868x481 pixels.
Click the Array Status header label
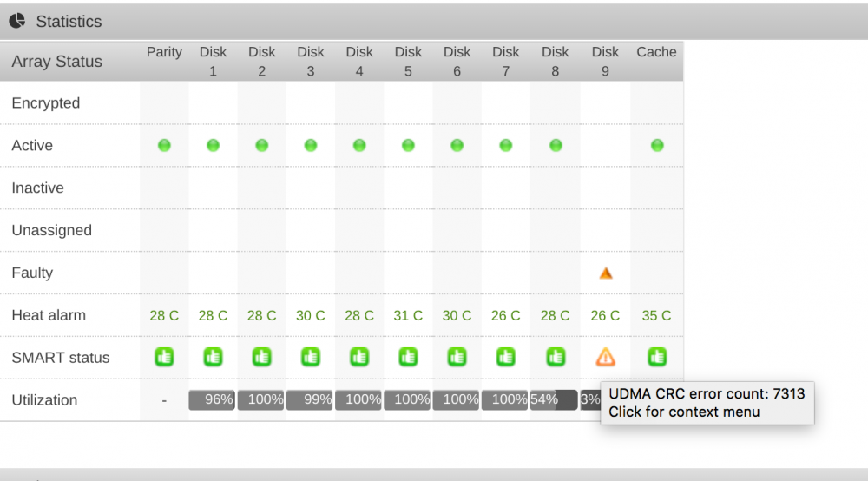[x=57, y=62]
